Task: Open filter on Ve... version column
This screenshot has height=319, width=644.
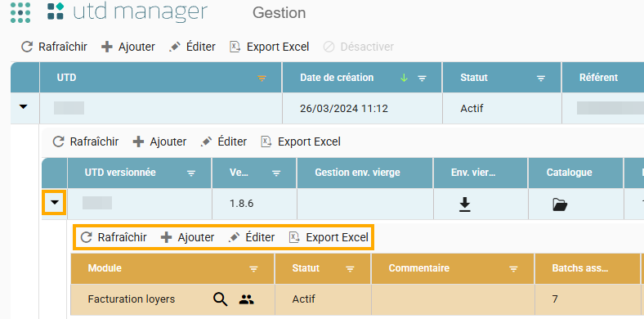Action: click(x=277, y=173)
